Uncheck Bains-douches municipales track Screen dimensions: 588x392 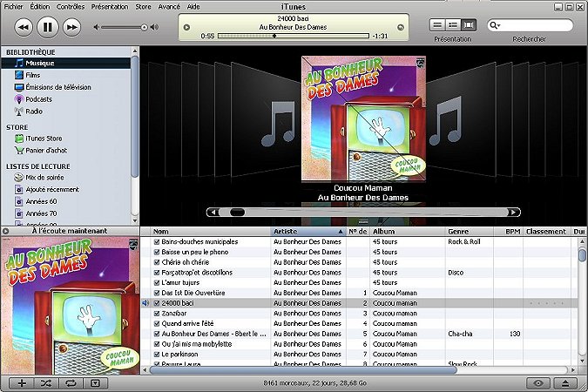(x=157, y=242)
